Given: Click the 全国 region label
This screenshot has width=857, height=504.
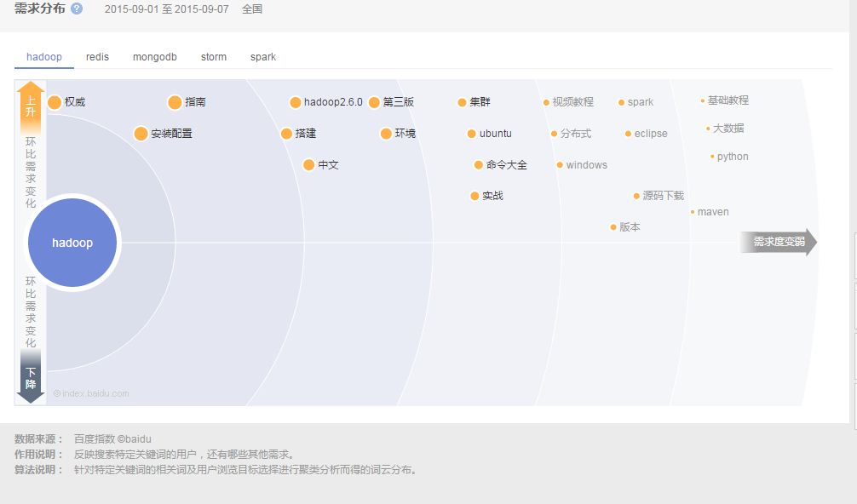Looking at the screenshot, I should click(252, 9).
